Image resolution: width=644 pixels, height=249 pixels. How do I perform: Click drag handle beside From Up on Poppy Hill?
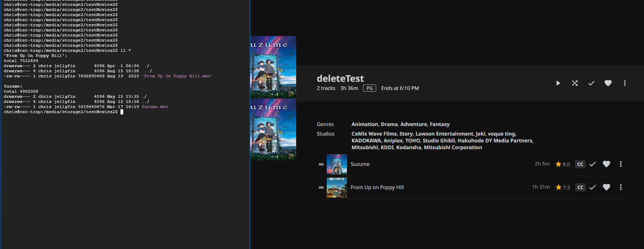pos(321,187)
